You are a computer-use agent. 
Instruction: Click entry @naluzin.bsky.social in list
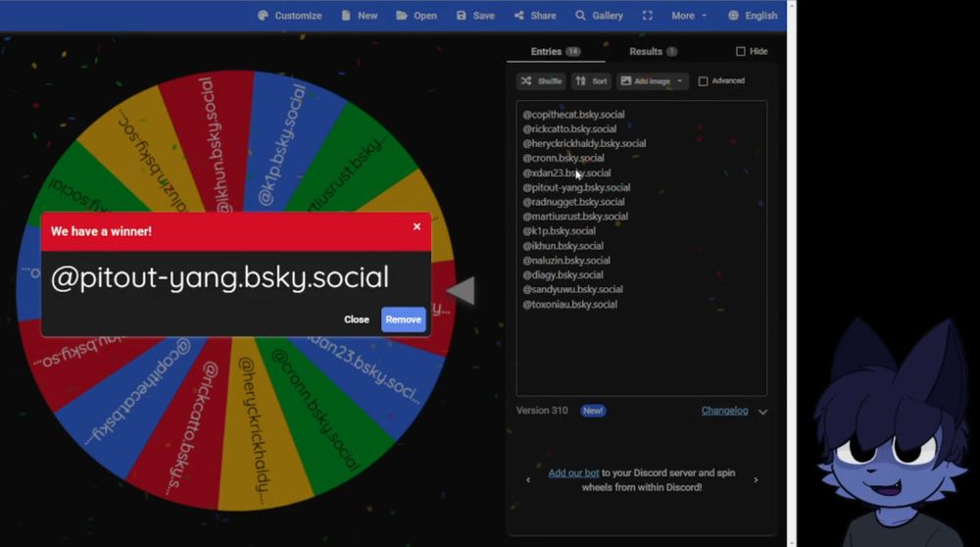pyautogui.click(x=566, y=260)
